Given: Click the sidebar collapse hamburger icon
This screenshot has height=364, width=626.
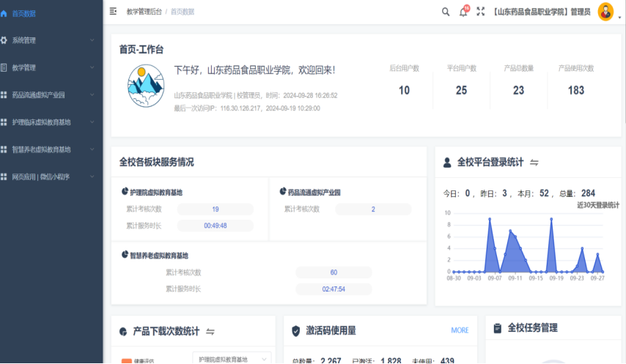Looking at the screenshot, I should 113,11.
